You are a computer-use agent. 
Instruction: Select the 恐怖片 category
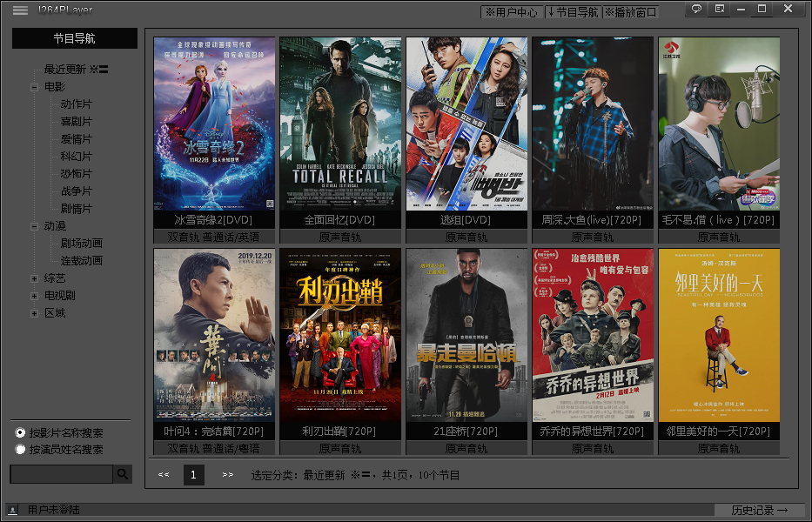click(76, 174)
